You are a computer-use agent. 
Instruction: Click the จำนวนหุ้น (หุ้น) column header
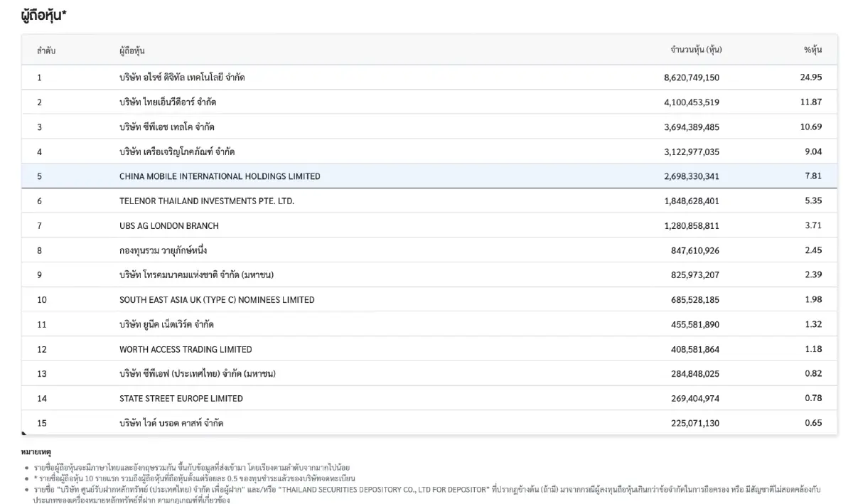coord(696,50)
